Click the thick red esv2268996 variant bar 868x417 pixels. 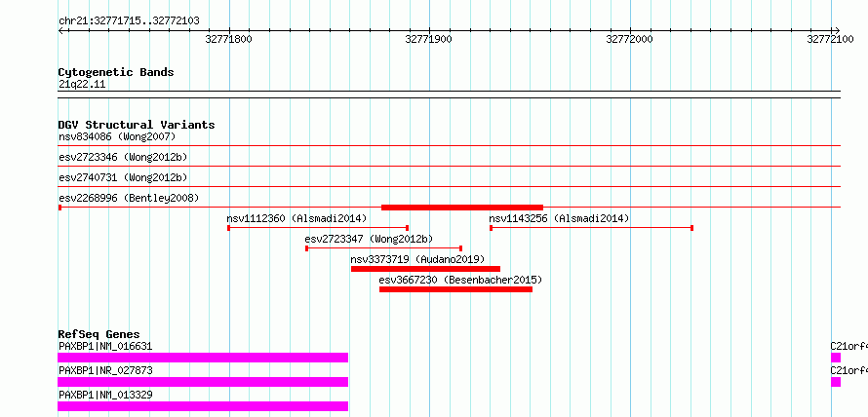tap(462, 208)
